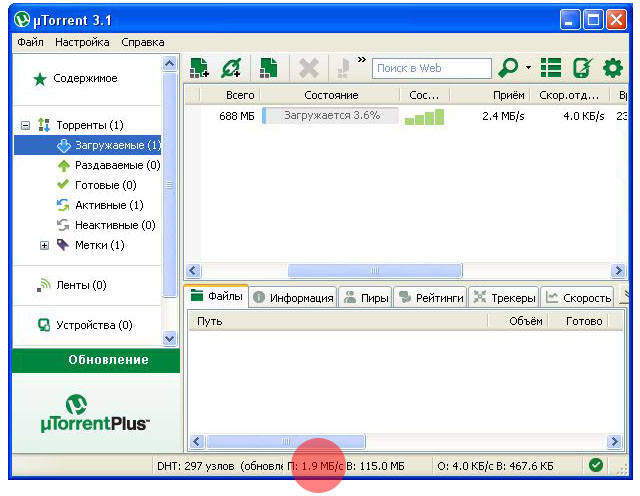
Task: Click the Обновление upgrade button
Action: 96,360
